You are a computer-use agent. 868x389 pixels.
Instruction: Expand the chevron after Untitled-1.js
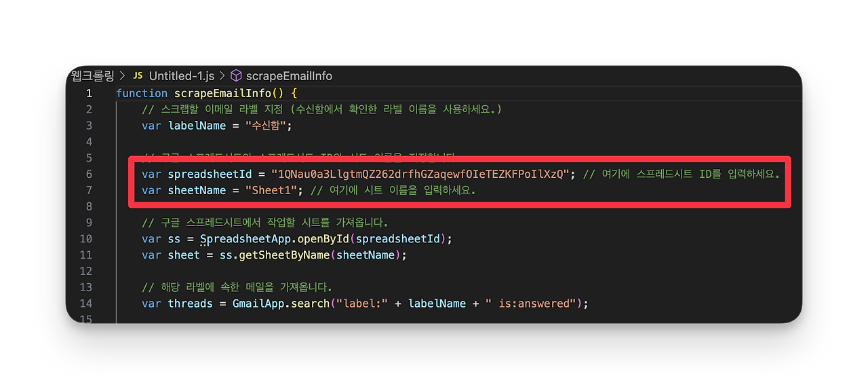pyautogui.click(x=222, y=75)
